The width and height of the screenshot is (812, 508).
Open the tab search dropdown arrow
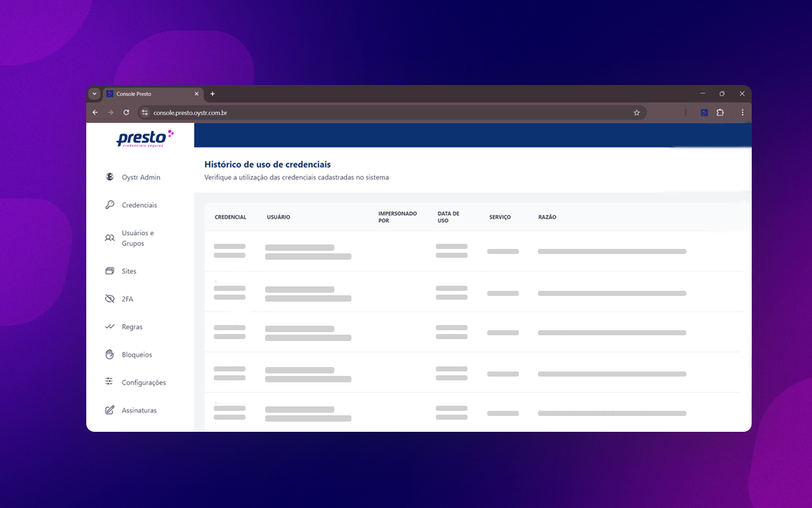(95, 94)
